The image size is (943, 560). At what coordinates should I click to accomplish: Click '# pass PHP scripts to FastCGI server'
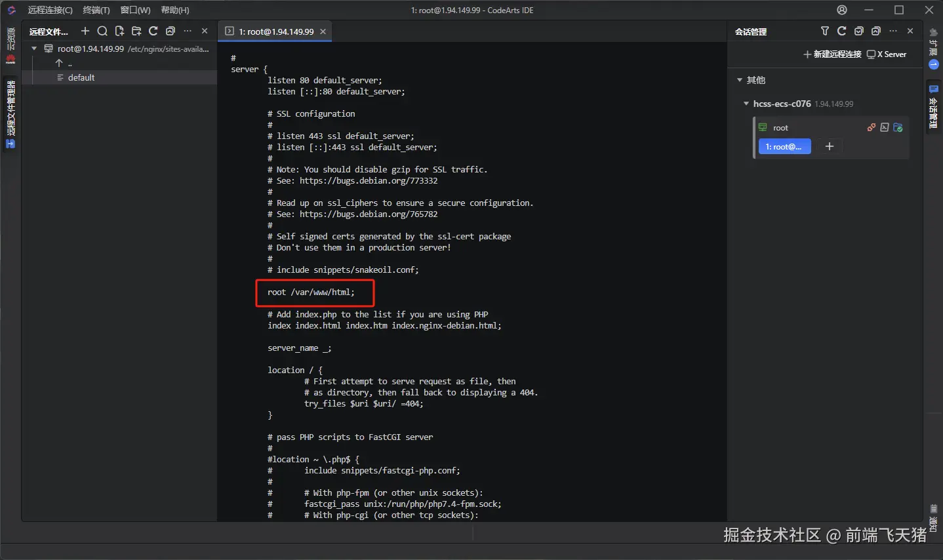tap(350, 437)
